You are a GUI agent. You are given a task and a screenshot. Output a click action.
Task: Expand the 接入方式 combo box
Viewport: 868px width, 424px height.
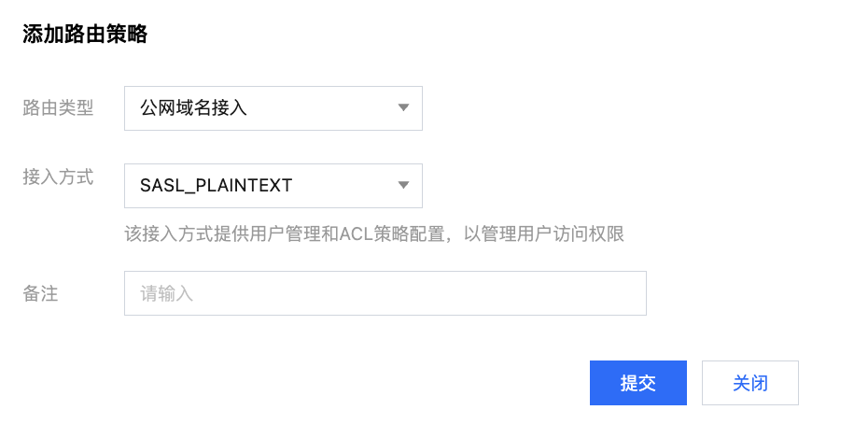[273, 185]
